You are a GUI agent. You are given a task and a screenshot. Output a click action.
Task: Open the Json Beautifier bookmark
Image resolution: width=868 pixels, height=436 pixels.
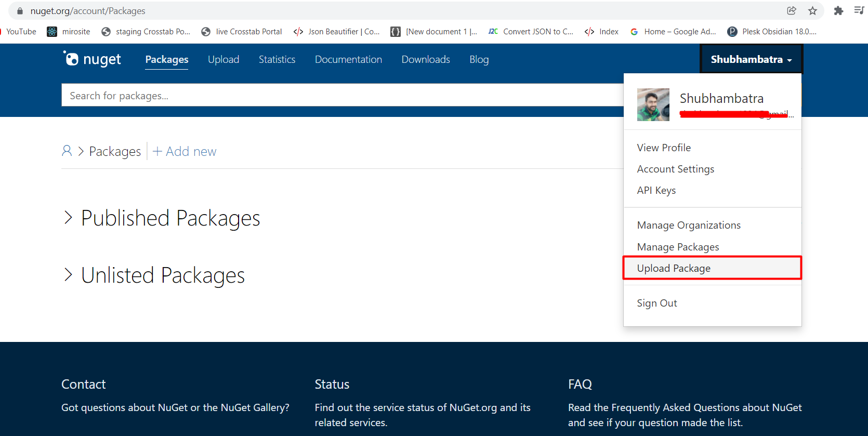click(x=337, y=32)
